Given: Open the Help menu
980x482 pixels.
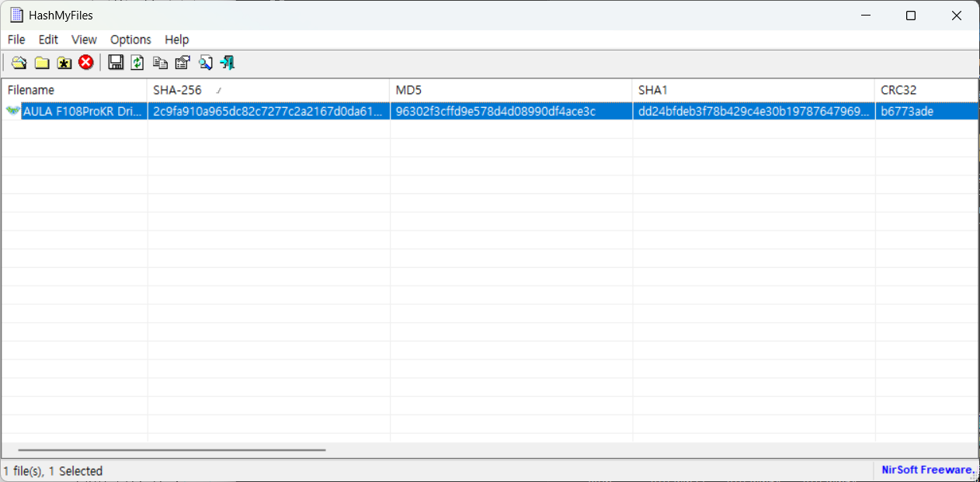Looking at the screenshot, I should click(176, 40).
